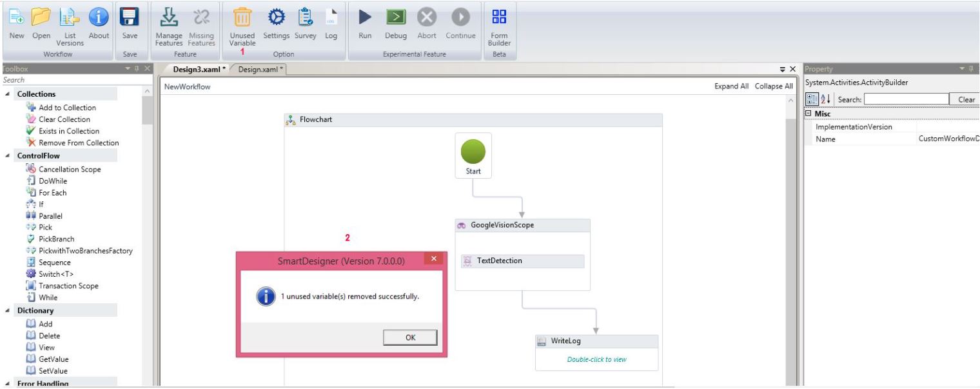
Task: Open the Survey clipboard icon
Action: (306, 17)
